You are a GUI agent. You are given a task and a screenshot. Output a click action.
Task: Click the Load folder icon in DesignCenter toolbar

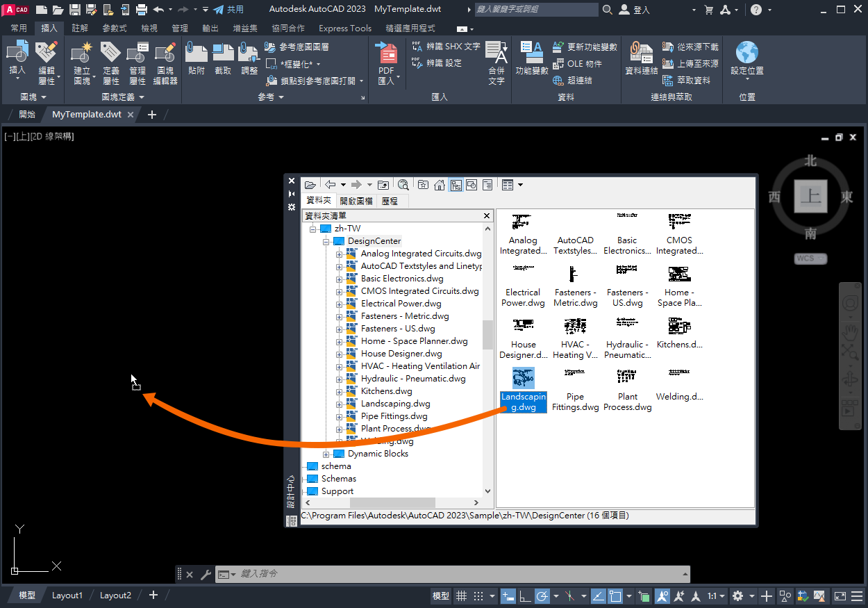[310, 185]
